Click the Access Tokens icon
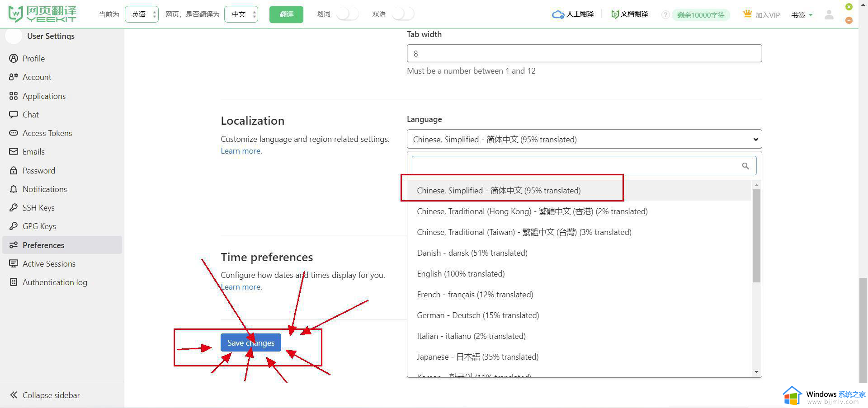The image size is (868, 408). point(14,133)
